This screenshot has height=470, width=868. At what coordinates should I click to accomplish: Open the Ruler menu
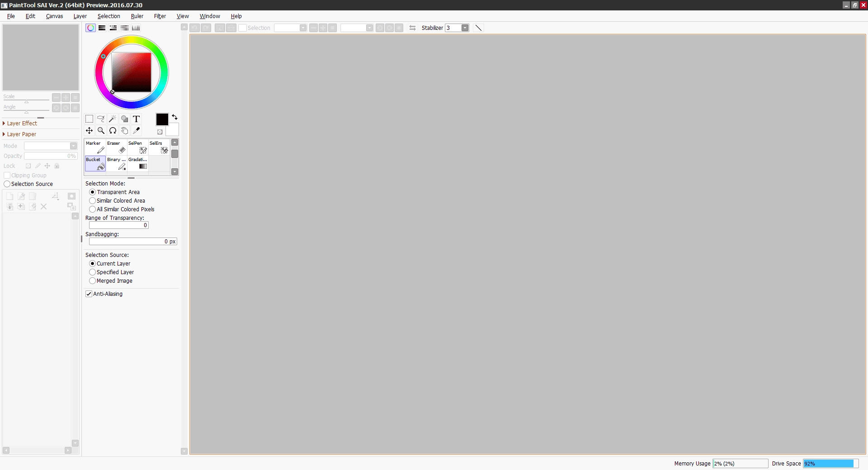pyautogui.click(x=137, y=16)
